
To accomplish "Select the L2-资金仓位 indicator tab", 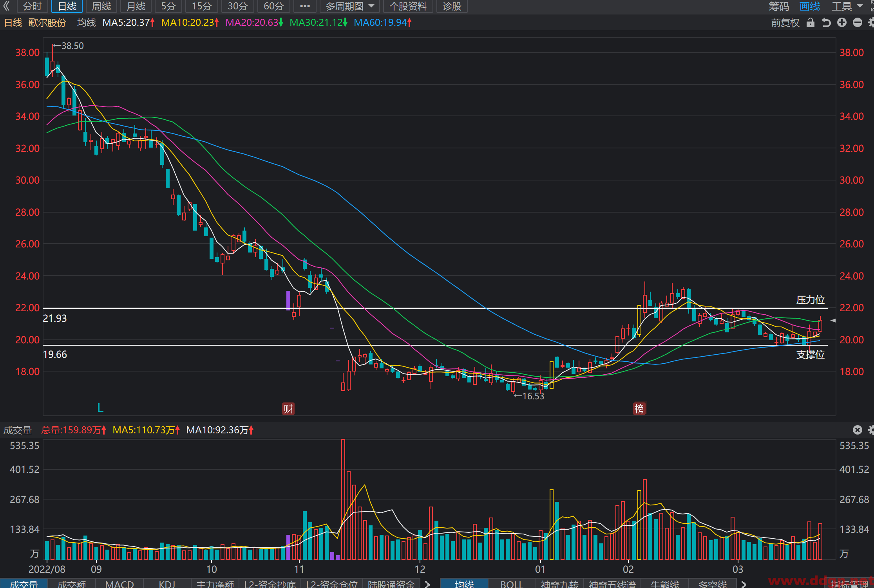I will [x=332, y=583].
